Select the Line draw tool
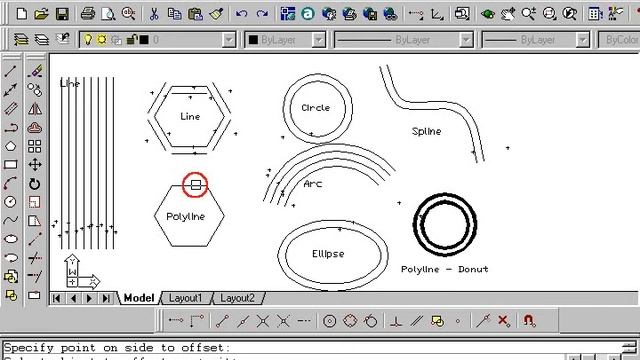 [11, 71]
